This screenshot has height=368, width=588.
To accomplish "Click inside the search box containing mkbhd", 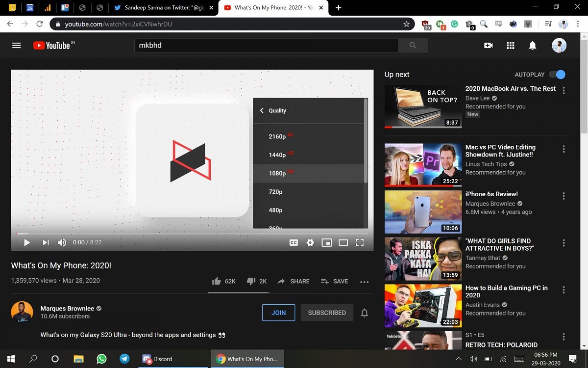I will pos(266,46).
